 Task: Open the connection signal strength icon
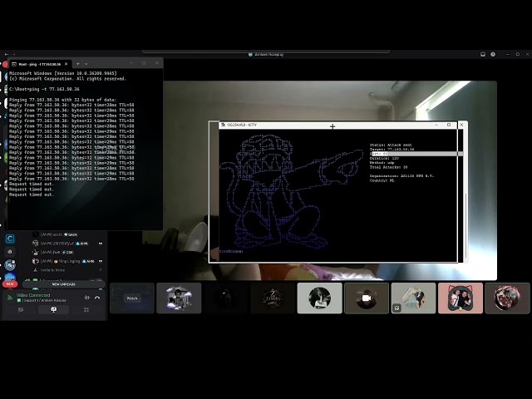pyautogui.click(x=10, y=298)
